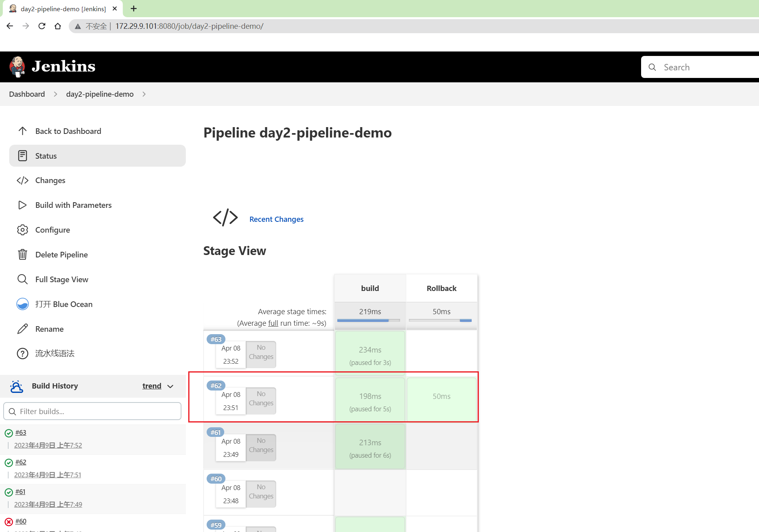Expand the breadcrumb chevron after Dashboard
Screen dimensions: 759x532
(56, 94)
